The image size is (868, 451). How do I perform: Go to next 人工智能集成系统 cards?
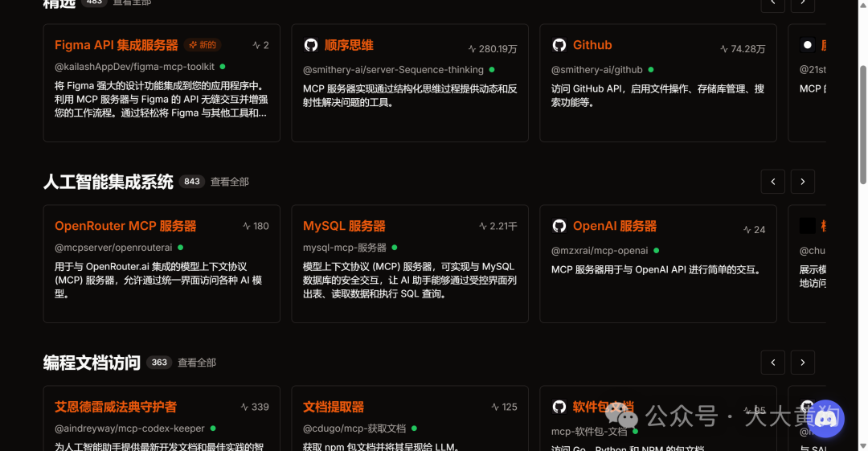pyautogui.click(x=803, y=182)
